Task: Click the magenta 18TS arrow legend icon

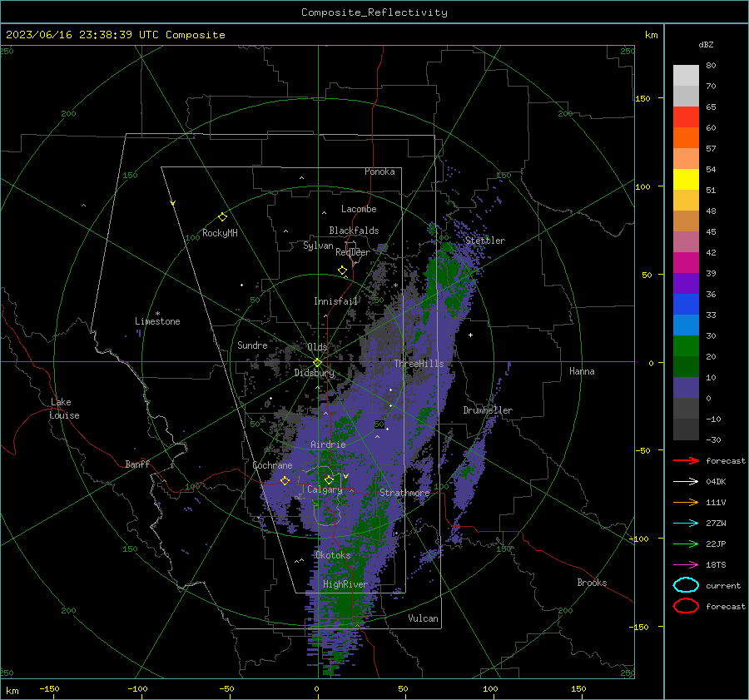Action: (x=686, y=565)
